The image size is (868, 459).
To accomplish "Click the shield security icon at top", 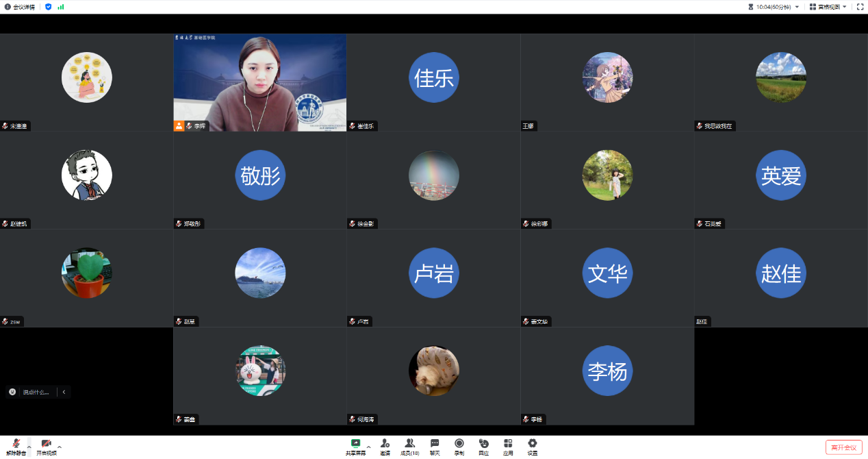I will click(48, 7).
